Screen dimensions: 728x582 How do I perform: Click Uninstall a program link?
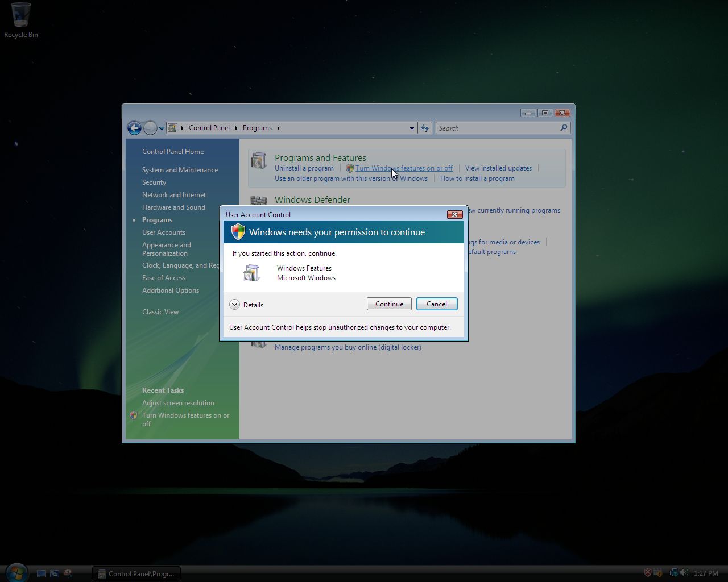(x=304, y=168)
